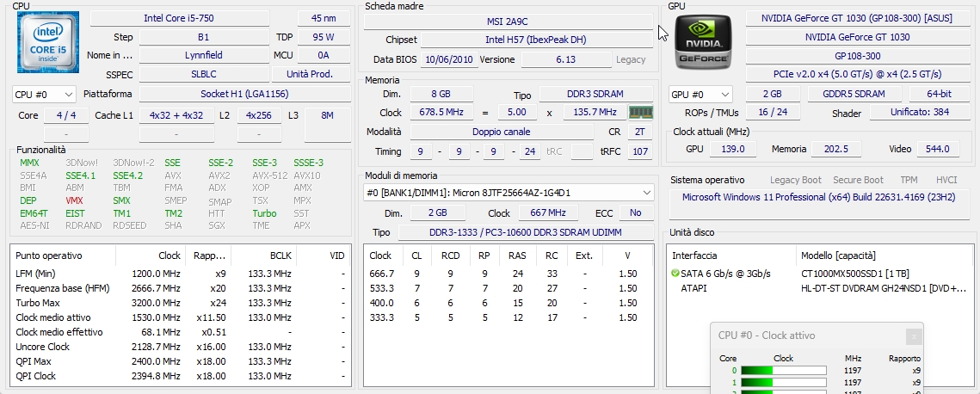Click the DDR3-1333 / PC3-10600 module type field
Image resolution: width=980 pixels, height=394 pixels.
pyautogui.click(x=527, y=233)
